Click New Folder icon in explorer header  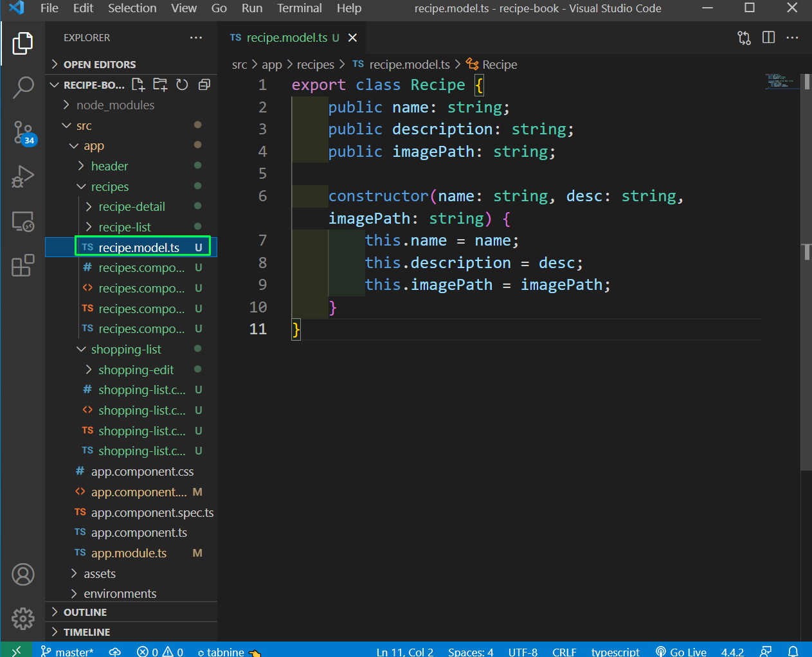pyautogui.click(x=160, y=85)
